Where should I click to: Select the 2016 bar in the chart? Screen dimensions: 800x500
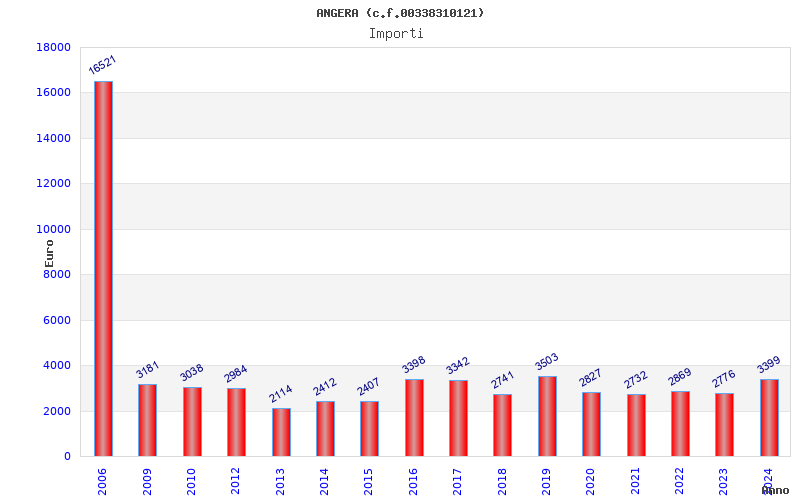coord(414,417)
